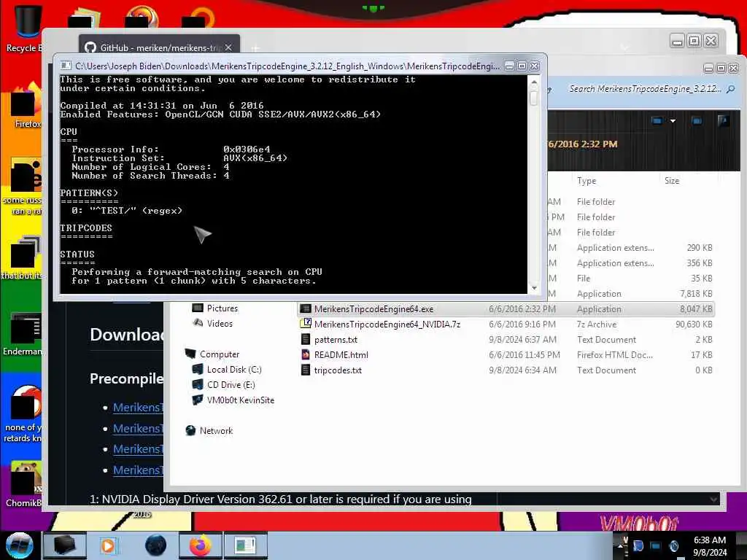Expand the arrow at webpage bottom right
747x560 pixels.
(713, 499)
